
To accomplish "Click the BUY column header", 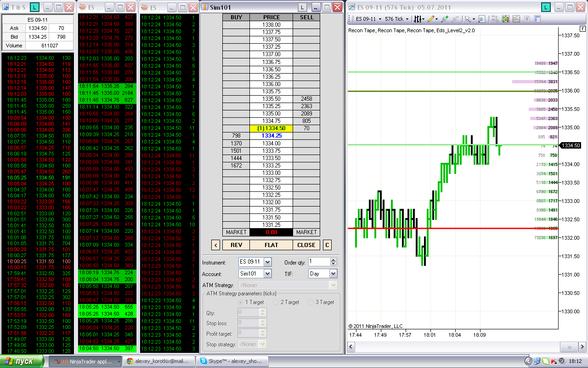I will [x=236, y=17].
